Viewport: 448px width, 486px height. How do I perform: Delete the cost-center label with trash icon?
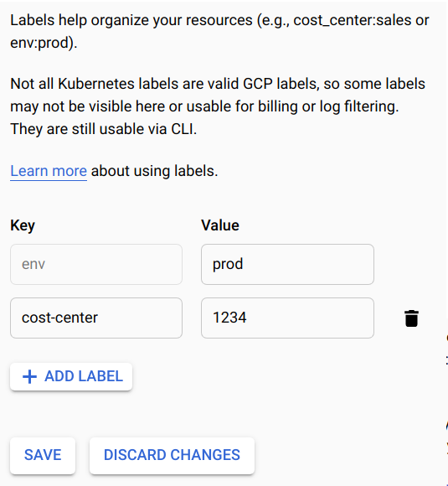click(x=411, y=318)
